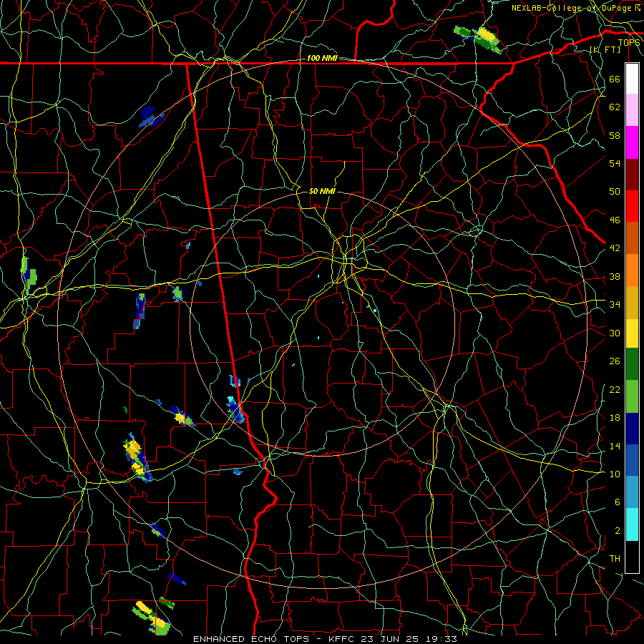Click the legend value 34
This screenshot has width=644, height=644.
(615, 305)
